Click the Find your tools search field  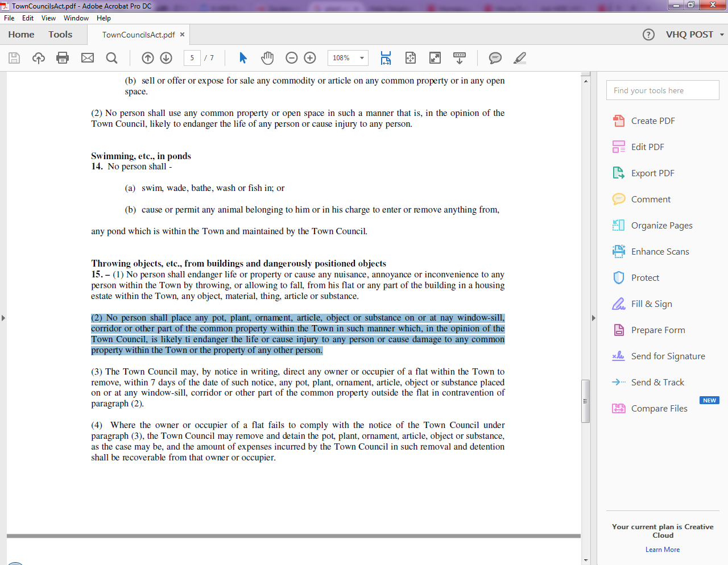click(663, 90)
